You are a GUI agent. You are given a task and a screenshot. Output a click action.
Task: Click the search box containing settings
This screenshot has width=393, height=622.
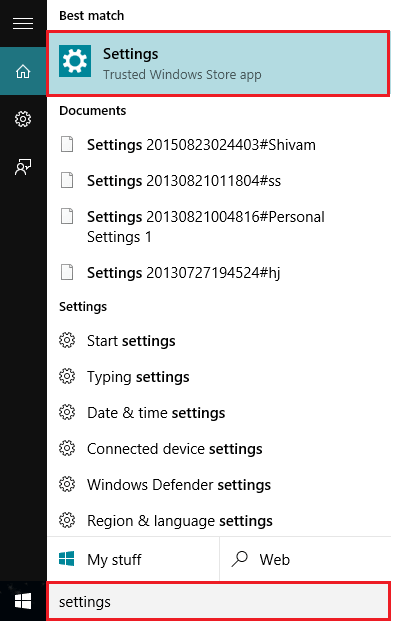pos(218,601)
